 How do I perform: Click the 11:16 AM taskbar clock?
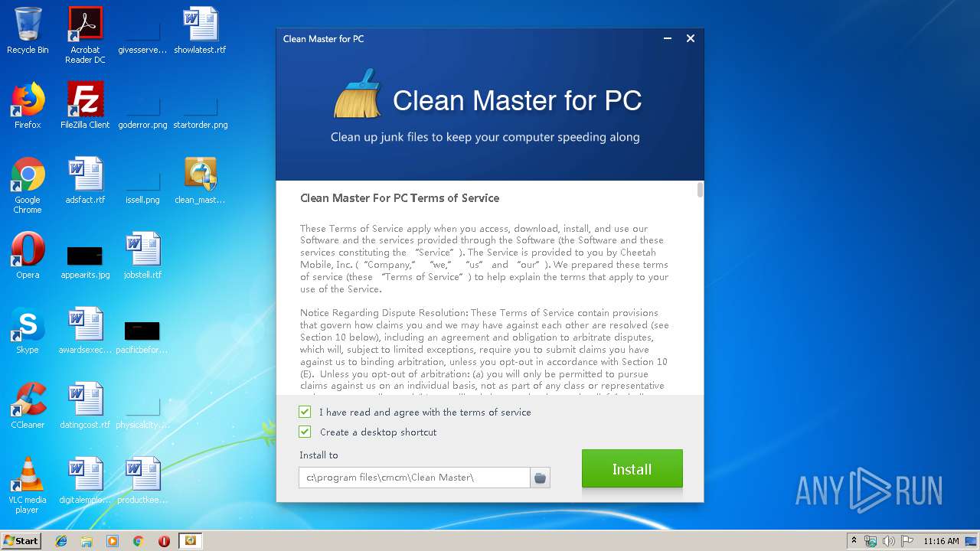click(x=941, y=540)
